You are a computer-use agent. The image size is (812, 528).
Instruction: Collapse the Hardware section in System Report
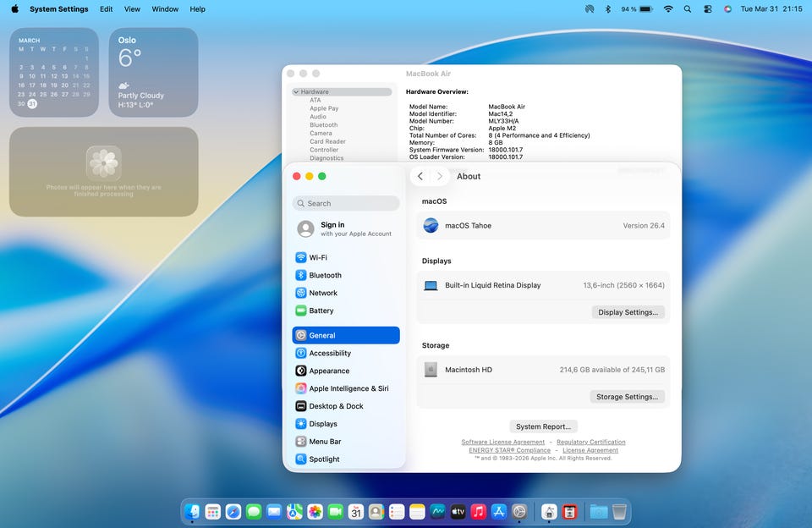click(296, 92)
